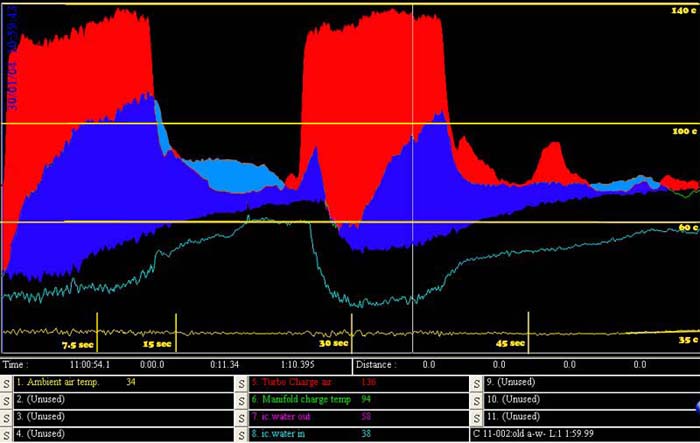Viewport: 700px width, 443px height.
Task: Click the time value 1:10.395
Action: tap(297, 365)
